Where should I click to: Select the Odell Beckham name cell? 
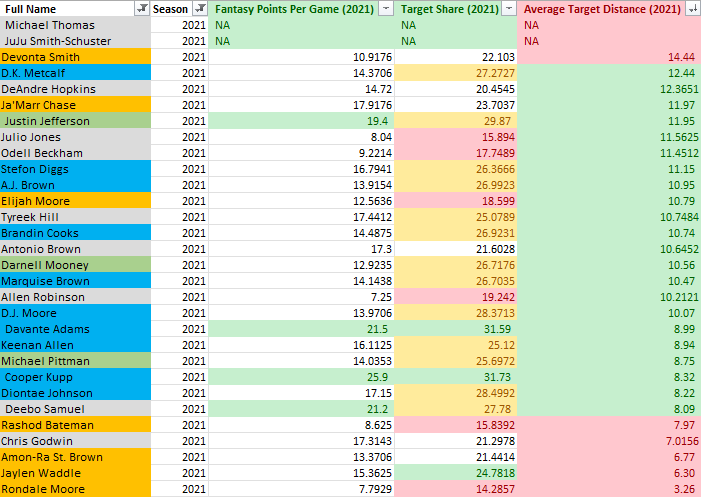[75, 153]
